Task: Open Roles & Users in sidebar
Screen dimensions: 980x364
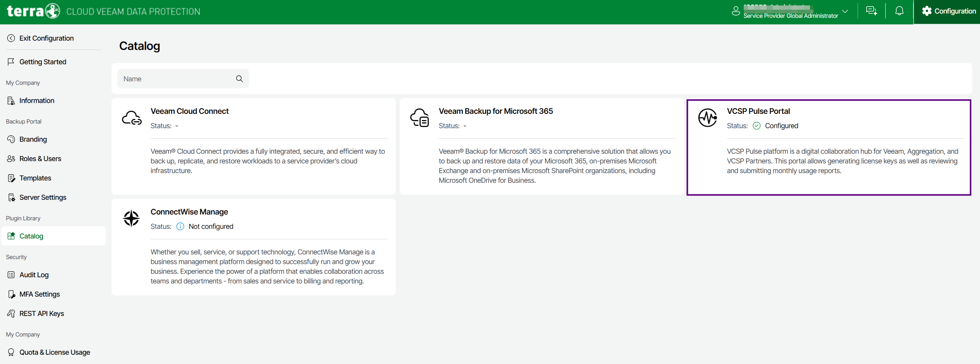Action: click(x=40, y=159)
